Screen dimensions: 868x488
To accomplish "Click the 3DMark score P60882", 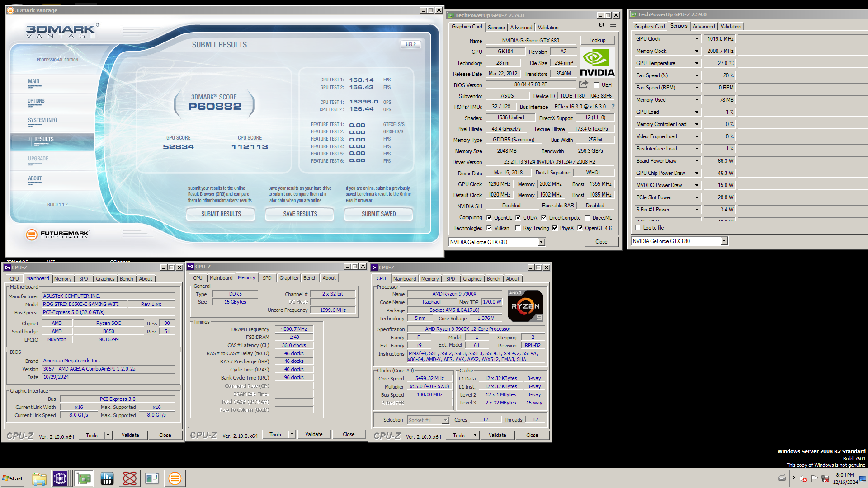I will coord(215,107).
